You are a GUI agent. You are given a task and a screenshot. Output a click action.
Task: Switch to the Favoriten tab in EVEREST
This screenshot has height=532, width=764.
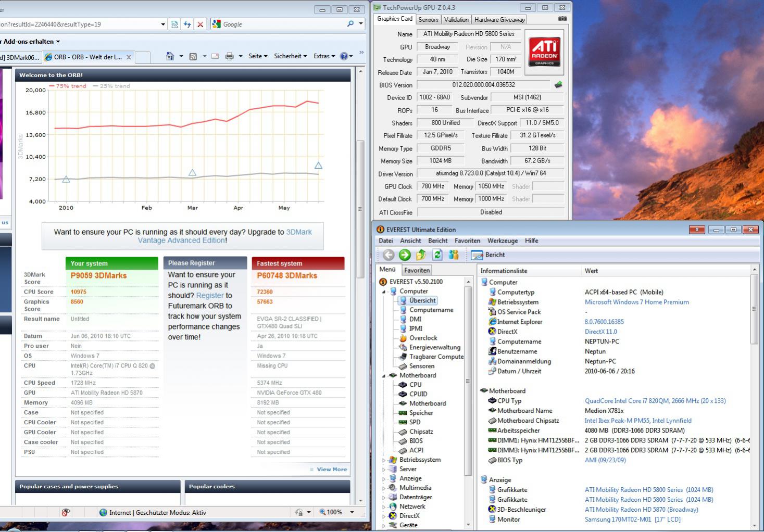tap(417, 270)
